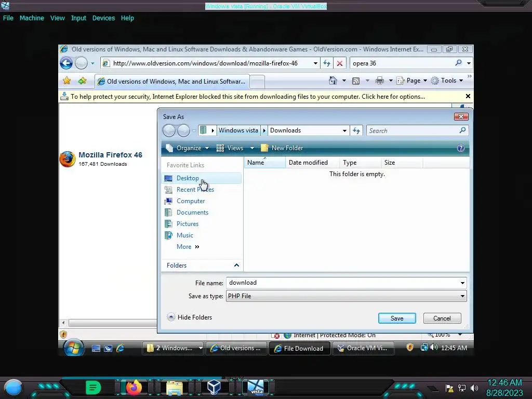Open the IE Page dropdown menu
Screen dimensions: 532x399
412,81
